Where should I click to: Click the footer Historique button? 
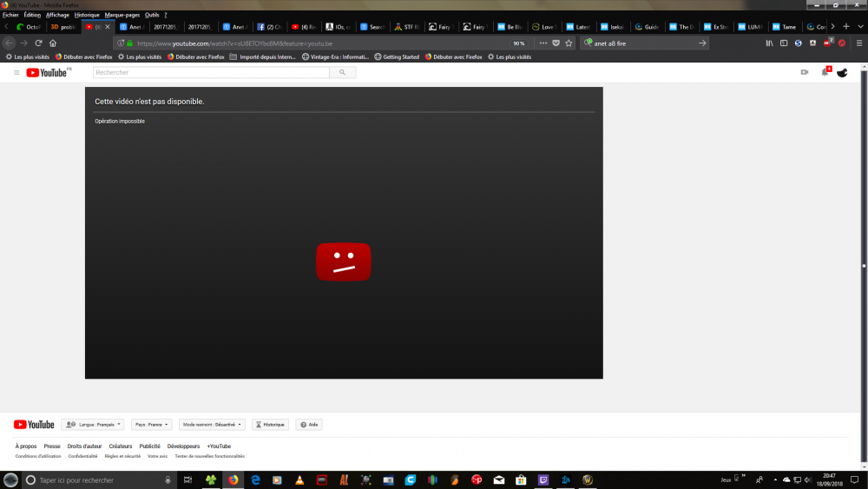click(x=270, y=425)
